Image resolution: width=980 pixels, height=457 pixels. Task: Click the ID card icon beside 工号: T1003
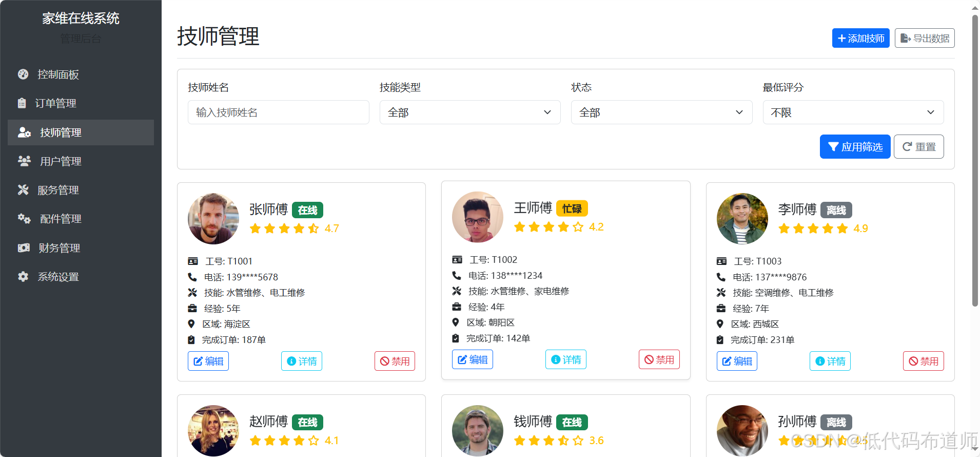(721, 261)
